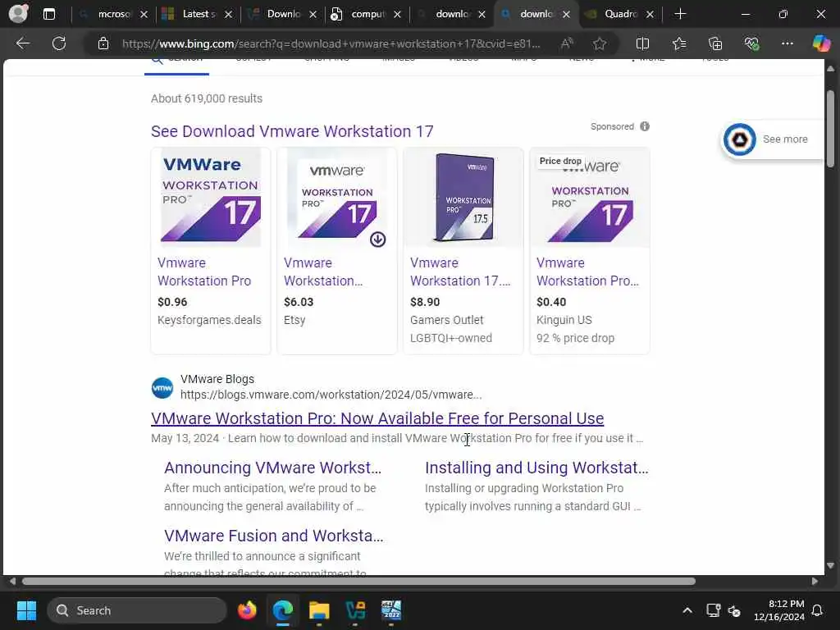The image size is (840, 630).
Task: Open the Windows Start menu
Action: [26, 610]
